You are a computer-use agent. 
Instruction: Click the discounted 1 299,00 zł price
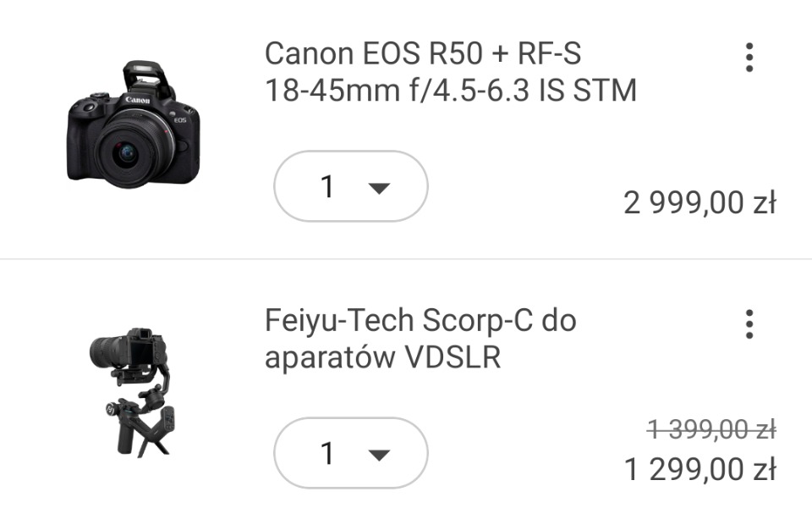tap(700, 468)
